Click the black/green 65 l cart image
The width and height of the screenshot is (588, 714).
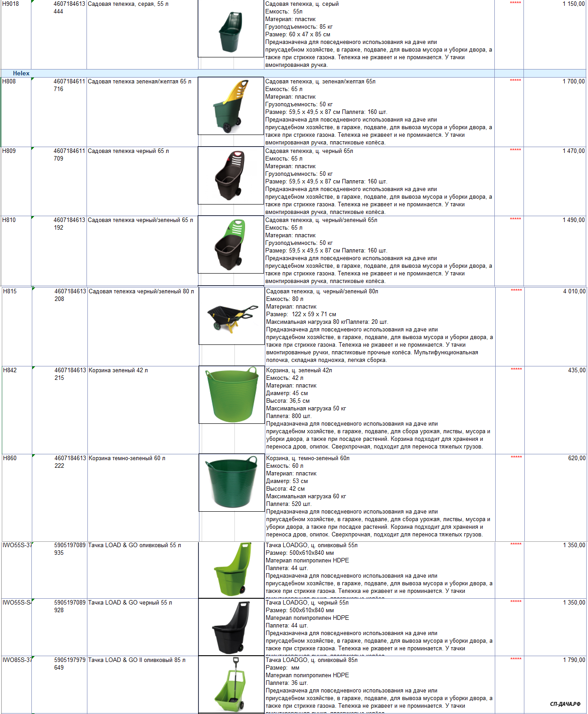tap(231, 244)
